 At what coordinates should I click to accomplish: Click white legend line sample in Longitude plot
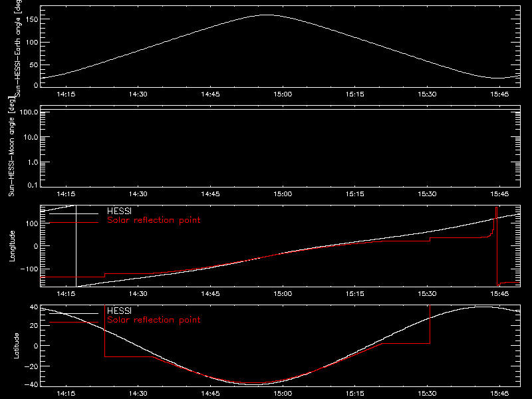tap(74, 213)
